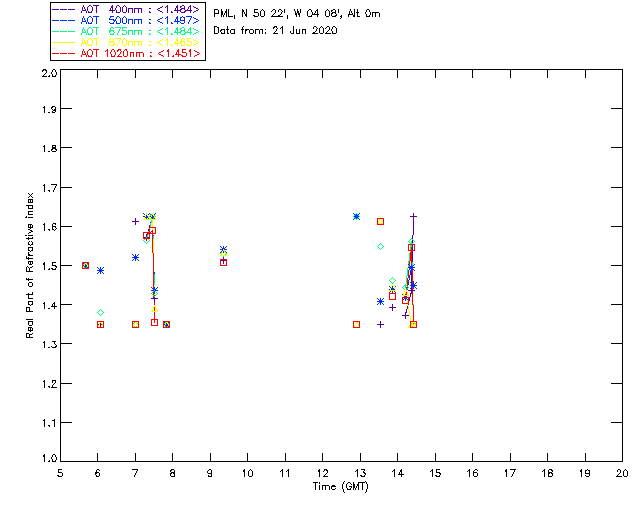Click the 'Real Part of Refractive index' axis label
Viewport: 640px width, 512px height.
(x=29, y=265)
